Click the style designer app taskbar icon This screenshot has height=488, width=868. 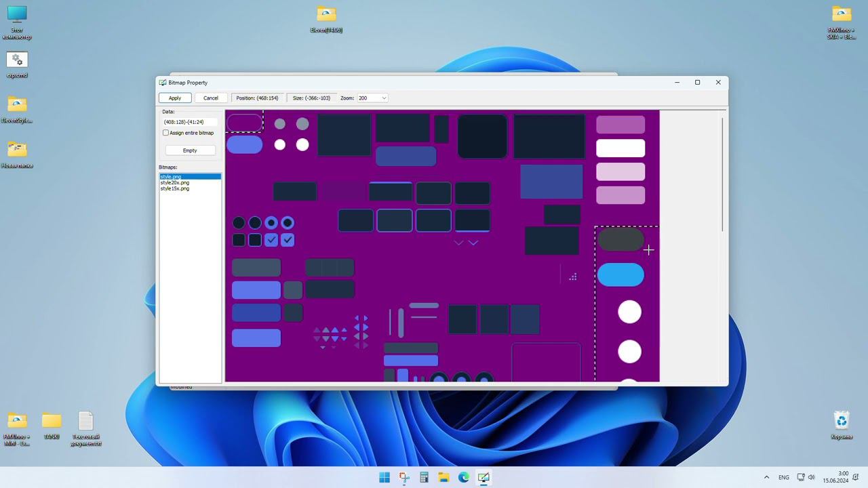tap(484, 477)
